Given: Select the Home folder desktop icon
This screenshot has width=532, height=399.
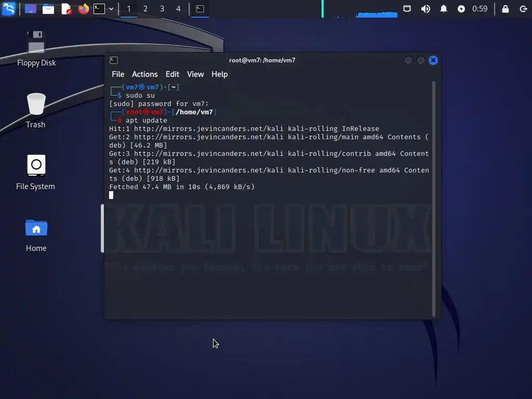Looking at the screenshot, I should (36, 235).
